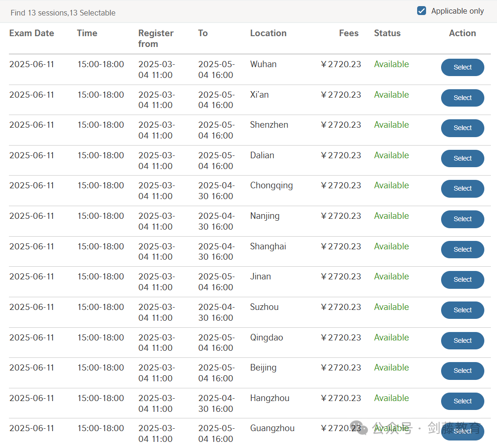Click the Available status in Nanjing row

tap(391, 216)
